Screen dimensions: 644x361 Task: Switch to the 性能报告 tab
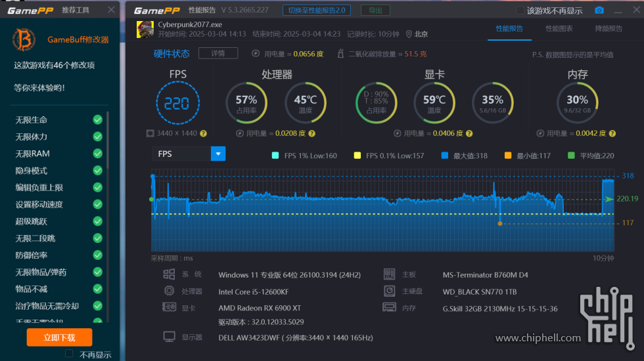click(509, 29)
